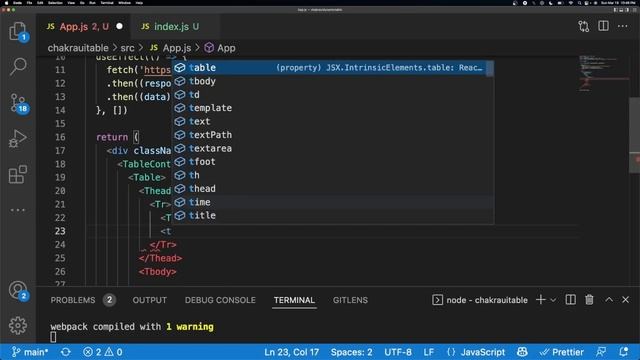Open the Search view icon
This screenshot has width=640, height=360.
point(18,66)
